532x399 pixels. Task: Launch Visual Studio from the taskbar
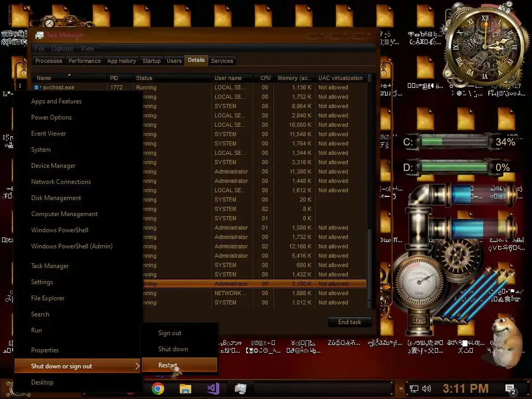pos(213,389)
